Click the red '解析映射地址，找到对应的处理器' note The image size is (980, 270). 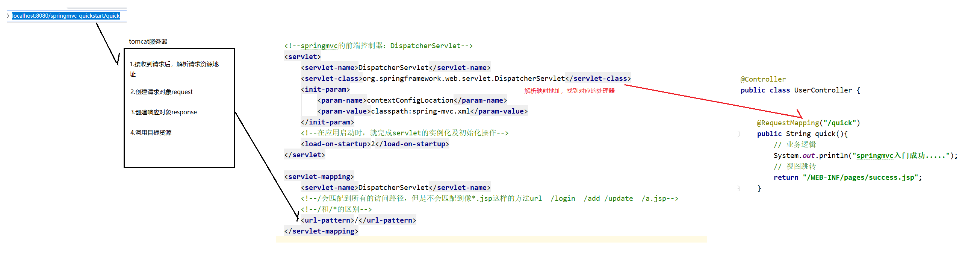pyautogui.click(x=569, y=91)
